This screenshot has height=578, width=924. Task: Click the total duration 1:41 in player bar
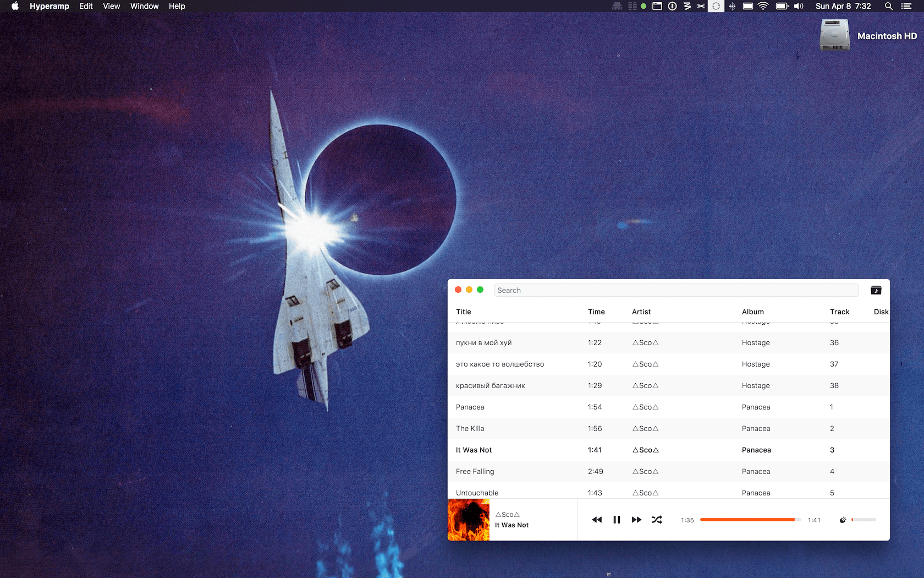814,520
